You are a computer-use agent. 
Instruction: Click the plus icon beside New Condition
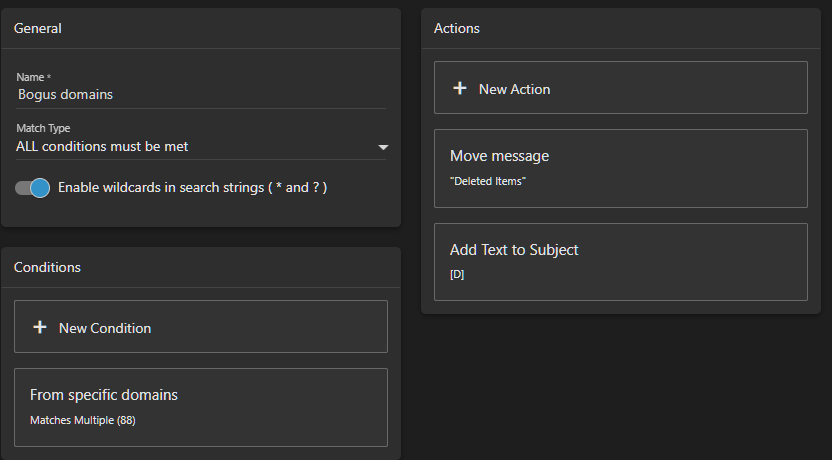coord(40,327)
